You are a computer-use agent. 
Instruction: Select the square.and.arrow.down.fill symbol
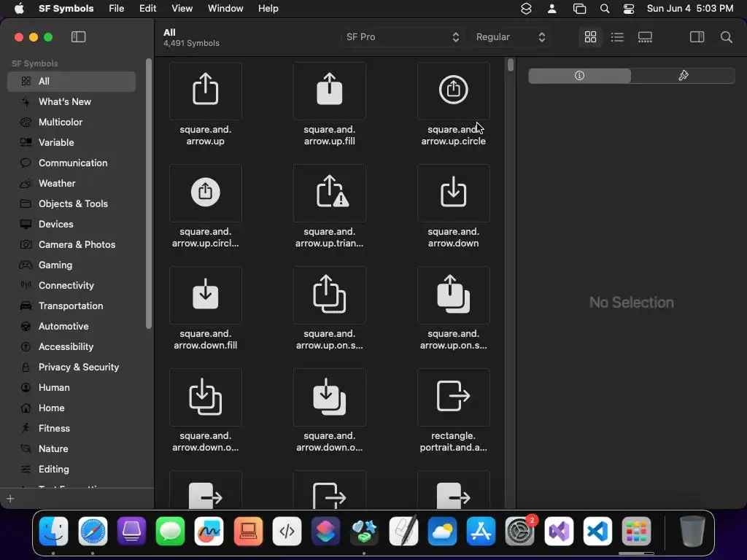(x=205, y=295)
